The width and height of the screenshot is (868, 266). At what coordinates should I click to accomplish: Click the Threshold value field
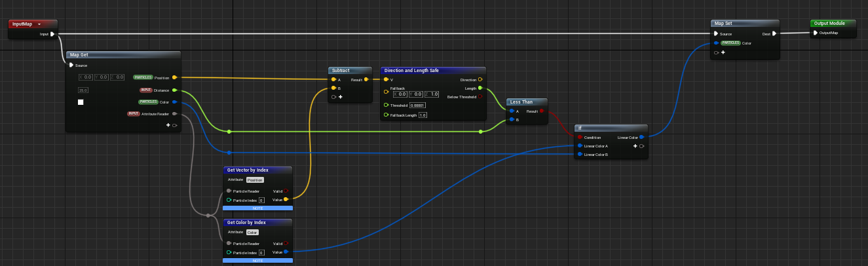coord(417,105)
